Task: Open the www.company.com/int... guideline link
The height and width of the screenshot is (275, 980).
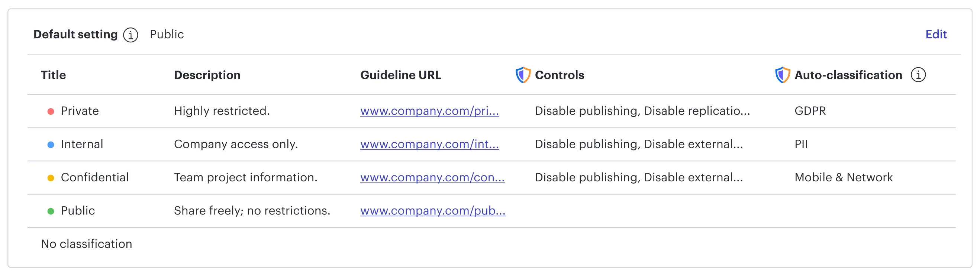Action: click(x=429, y=144)
